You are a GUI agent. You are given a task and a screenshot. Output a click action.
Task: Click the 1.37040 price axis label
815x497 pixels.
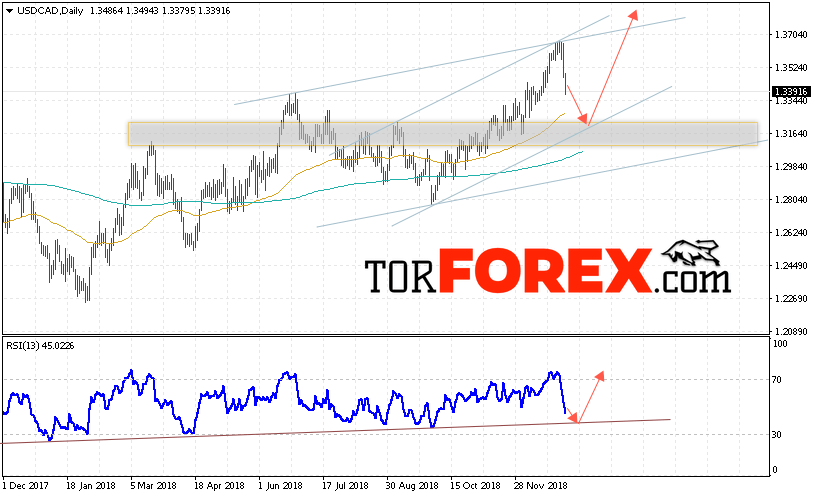[x=791, y=35]
